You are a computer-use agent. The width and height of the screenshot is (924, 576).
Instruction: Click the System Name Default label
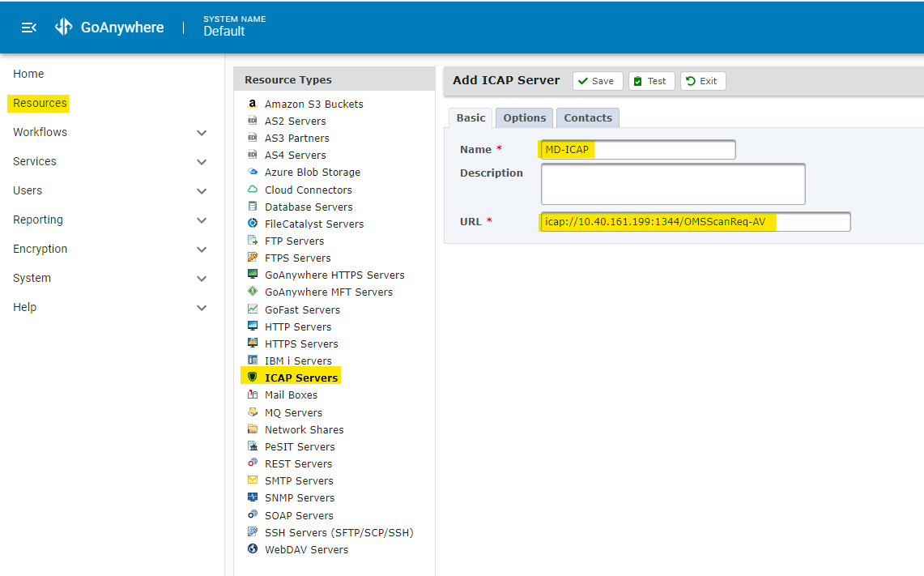[x=235, y=27]
